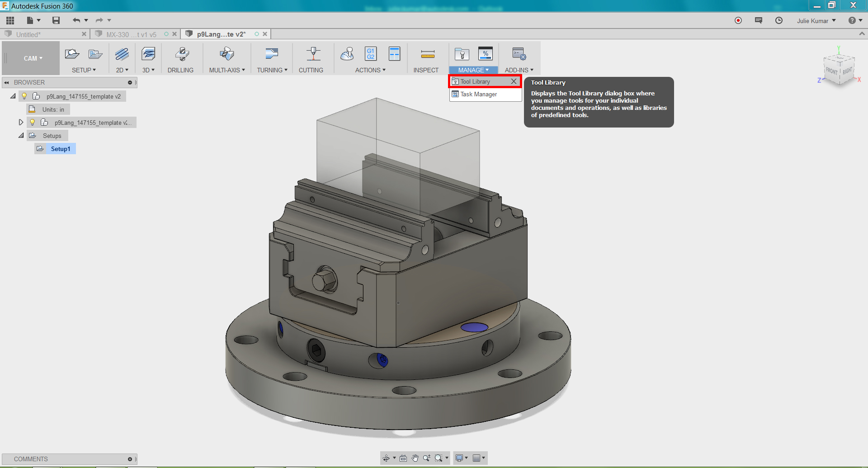The width and height of the screenshot is (868, 468).
Task: Toggle the red record button in the title bar
Action: click(x=738, y=20)
